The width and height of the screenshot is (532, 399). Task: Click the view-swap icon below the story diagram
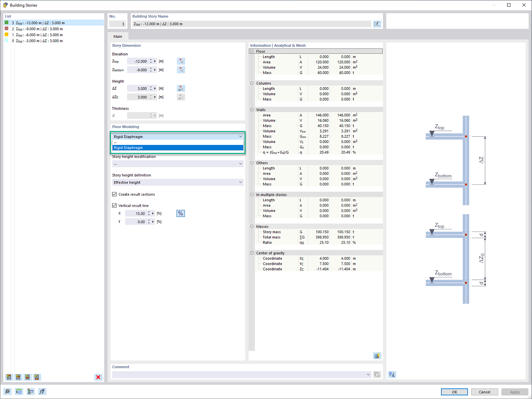click(x=392, y=374)
